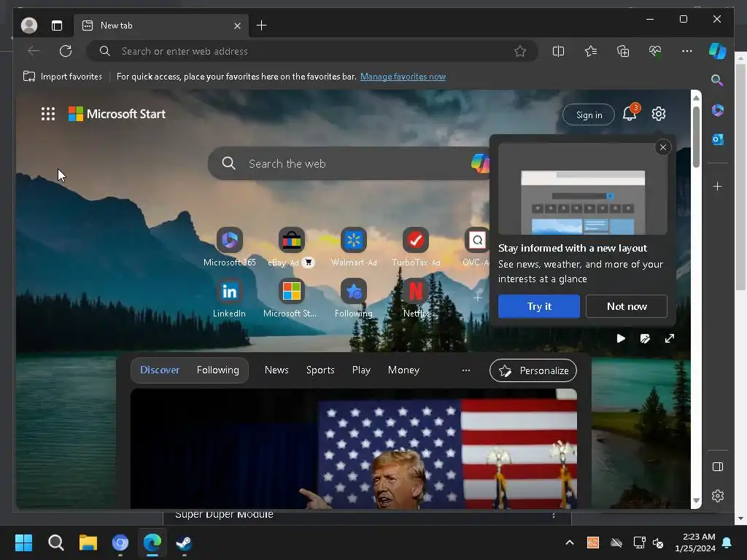Show hidden system tray icons
The width and height of the screenshot is (747, 560).
569,542
